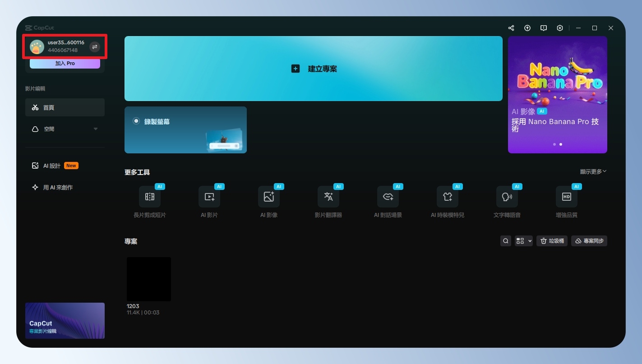Open settings hexagon icon in title bar

tap(560, 28)
